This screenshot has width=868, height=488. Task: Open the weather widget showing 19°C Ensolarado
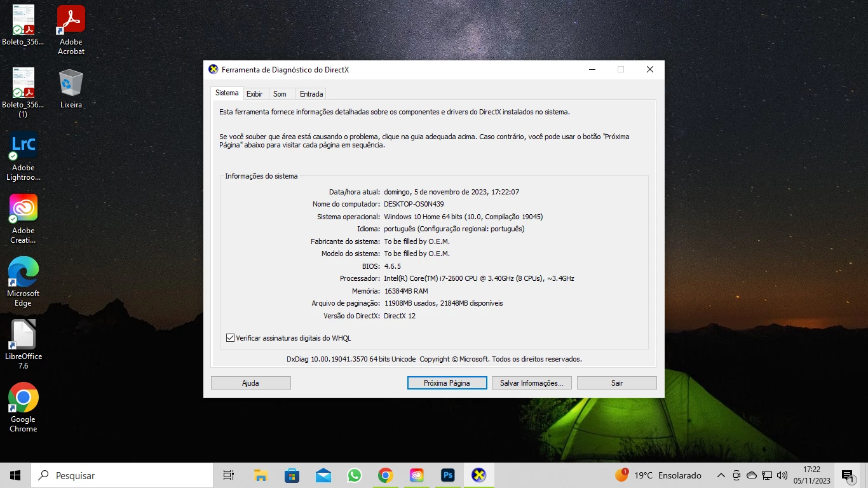pyautogui.click(x=658, y=475)
